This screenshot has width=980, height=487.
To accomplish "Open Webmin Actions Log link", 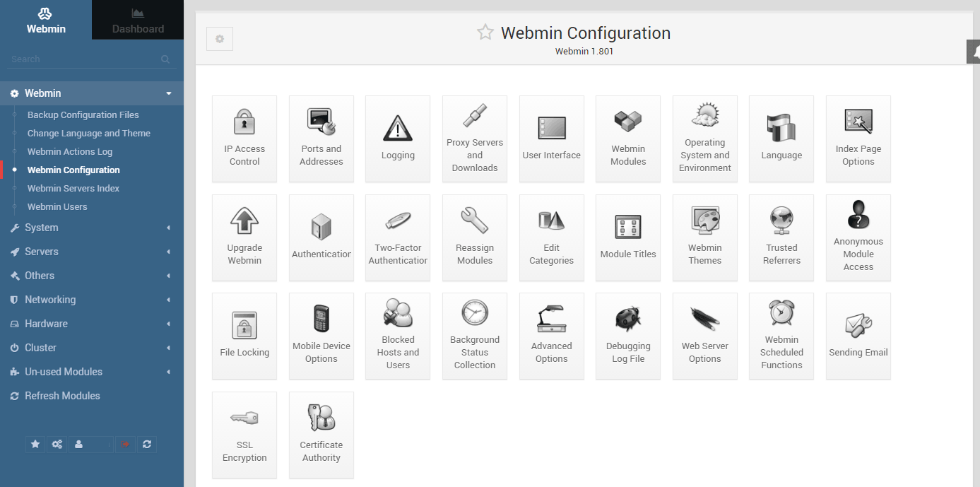I will 70,151.
